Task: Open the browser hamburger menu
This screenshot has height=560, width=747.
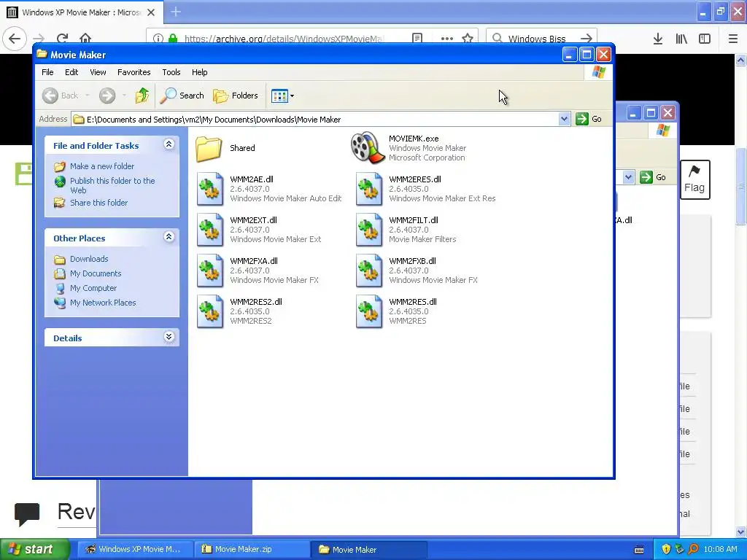Action: pyautogui.click(x=733, y=39)
